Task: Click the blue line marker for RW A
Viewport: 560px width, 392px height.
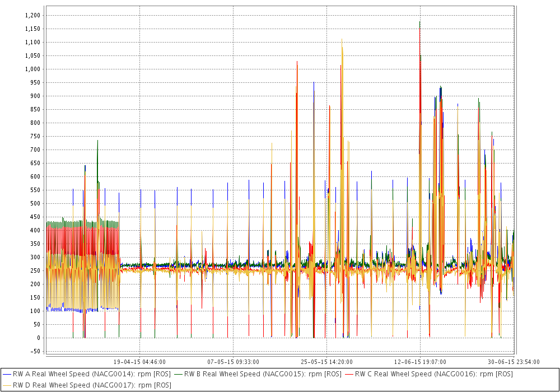Action: 7,375
